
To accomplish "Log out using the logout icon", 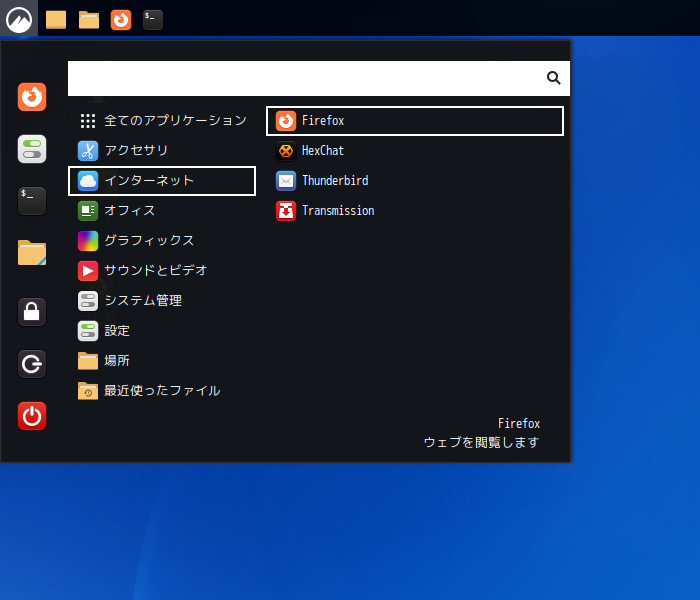I will 32,364.
